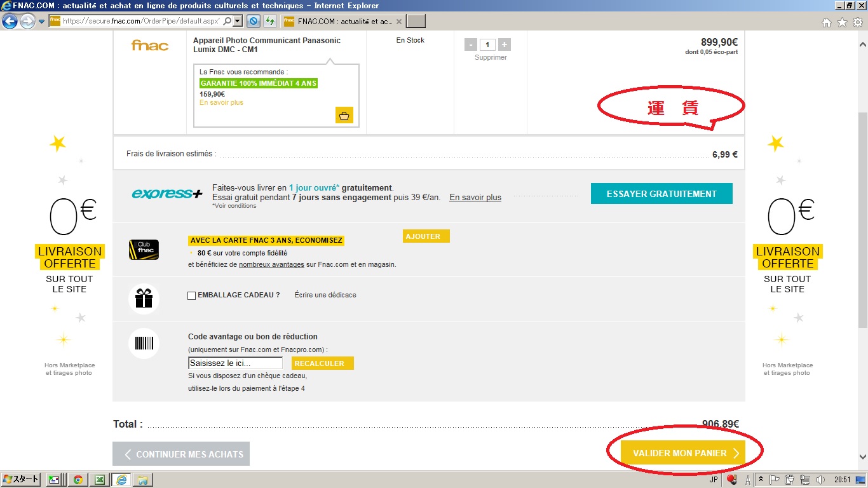
Task: Click the taskbar clock showing 20:51
Action: 843,480
